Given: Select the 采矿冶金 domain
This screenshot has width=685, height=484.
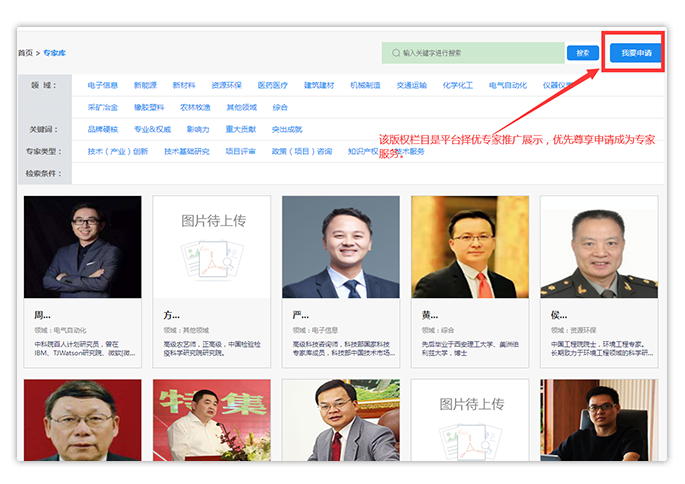Looking at the screenshot, I should pyautogui.click(x=103, y=107).
